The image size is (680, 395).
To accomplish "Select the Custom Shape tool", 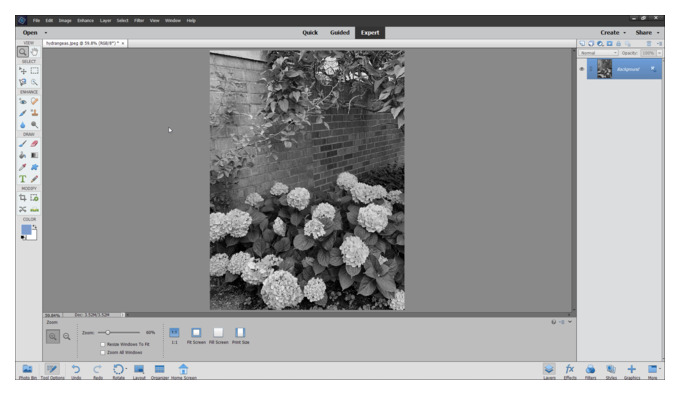I will (x=35, y=167).
